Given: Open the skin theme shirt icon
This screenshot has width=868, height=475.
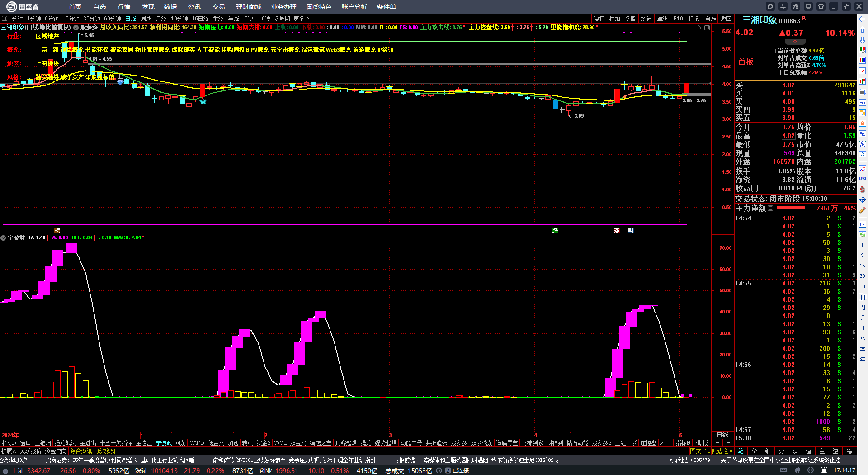Looking at the screenshot, I should (x=821, y=6).
